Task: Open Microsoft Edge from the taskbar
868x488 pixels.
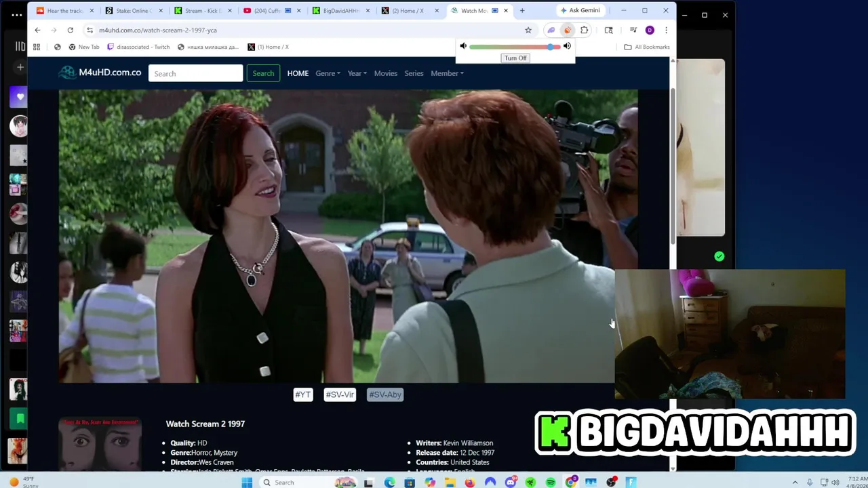Action: [389, 483]
